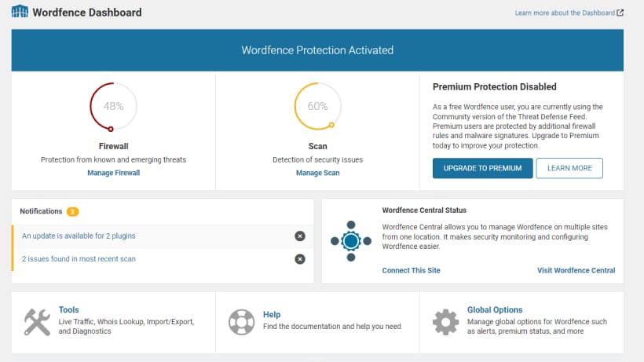Click the Connect This Site link
Image resolution: width=644 pixels, height=362 pixels.
pyautogui.click(x=411, y=270)
